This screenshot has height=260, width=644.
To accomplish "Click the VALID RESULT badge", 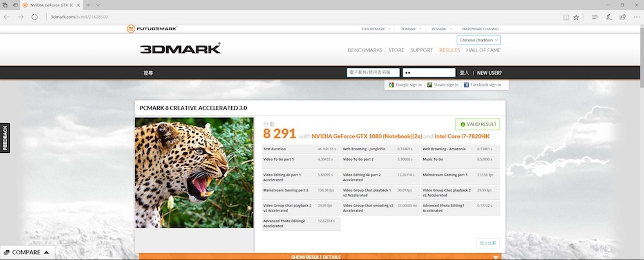I will coord(477,125).
